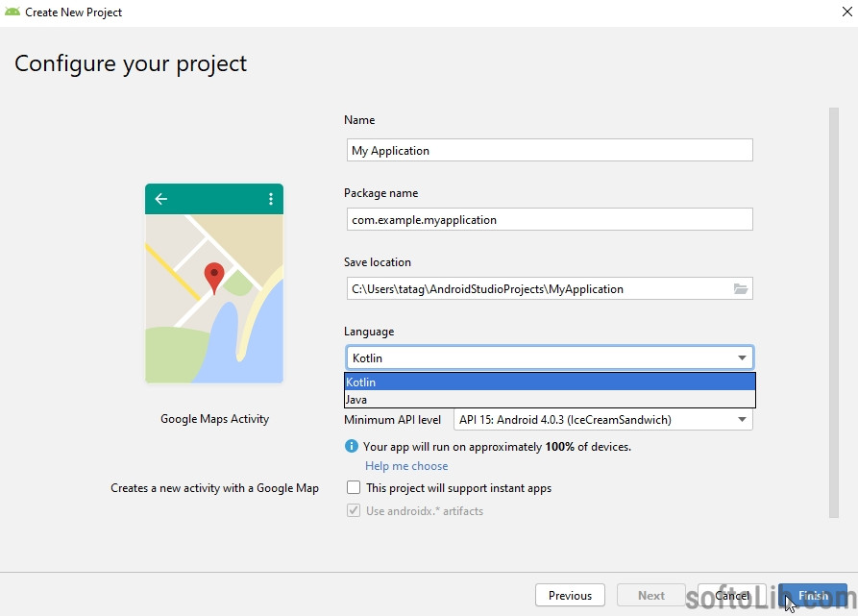Click the dialog's vertical scrollbar
858x616 pixels.
(834, 312)
